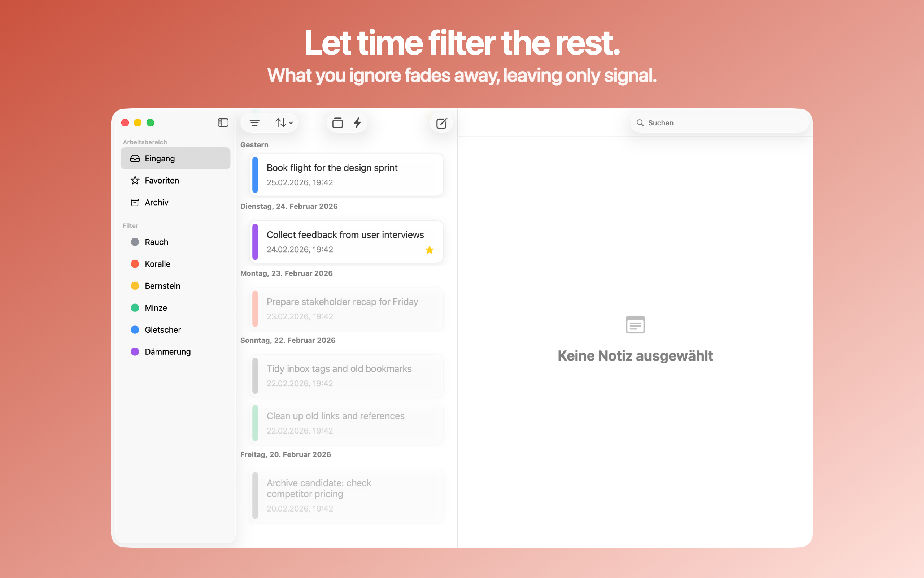Open Archiv in the sidebar

(x=176, y=202)
